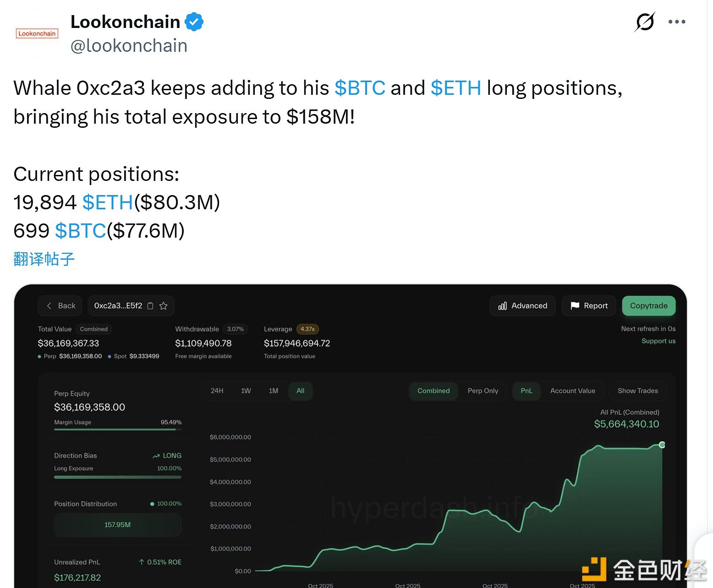Screen dimensions: 713x588
Task: Click the chart's latest data point
Action: pos(662,445)
